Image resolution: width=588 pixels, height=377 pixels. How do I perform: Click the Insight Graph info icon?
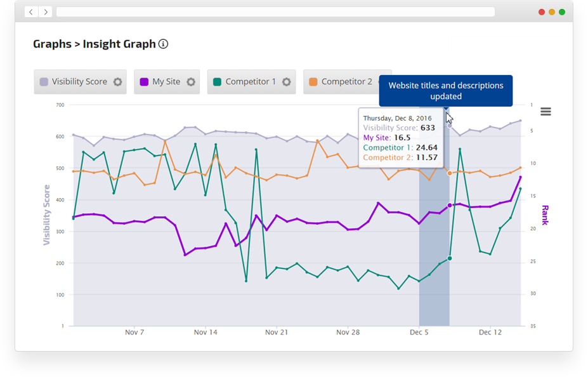[164, 44]
